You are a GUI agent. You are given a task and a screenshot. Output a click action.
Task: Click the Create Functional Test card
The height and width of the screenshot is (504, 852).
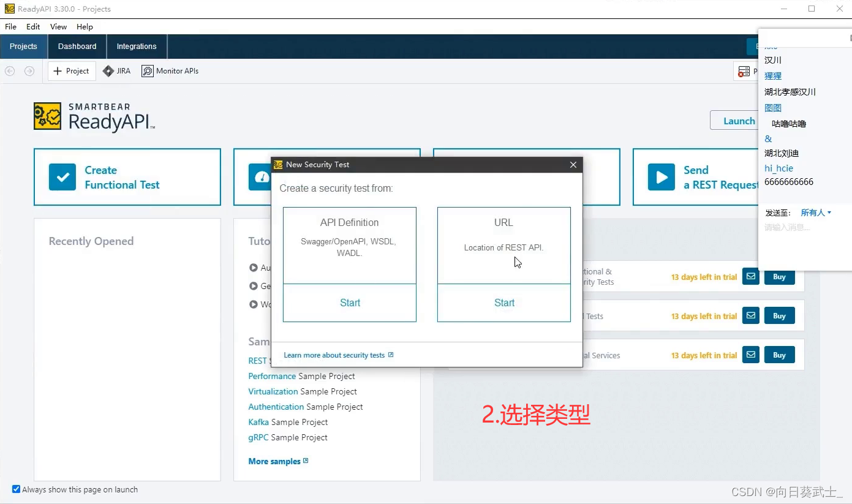coord(127,177)
